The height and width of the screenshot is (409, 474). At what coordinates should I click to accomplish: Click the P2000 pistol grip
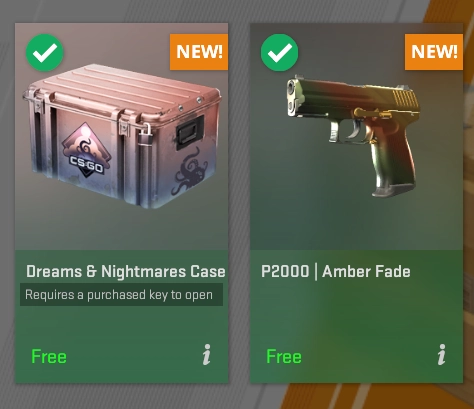(393, 162)
